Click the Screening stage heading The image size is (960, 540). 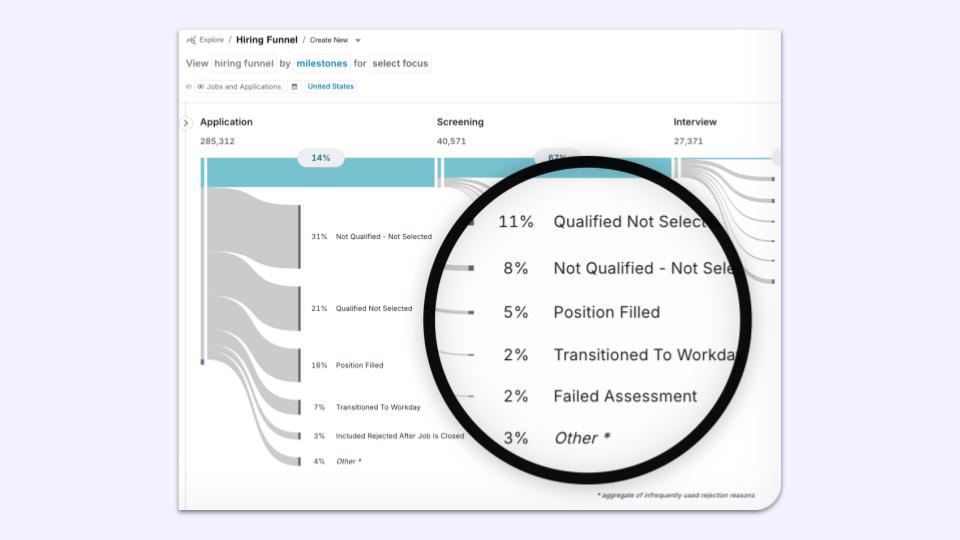(460, 122)
